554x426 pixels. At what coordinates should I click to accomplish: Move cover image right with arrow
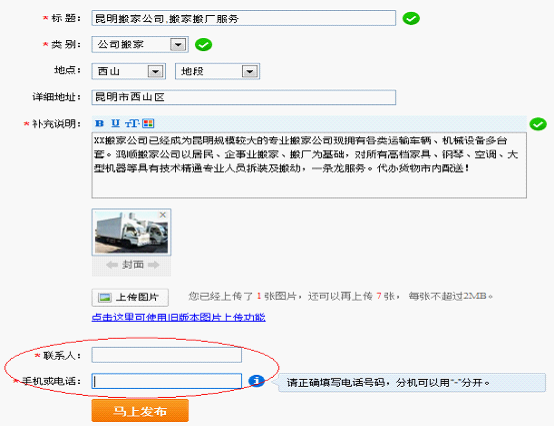(x=154, y=265)
